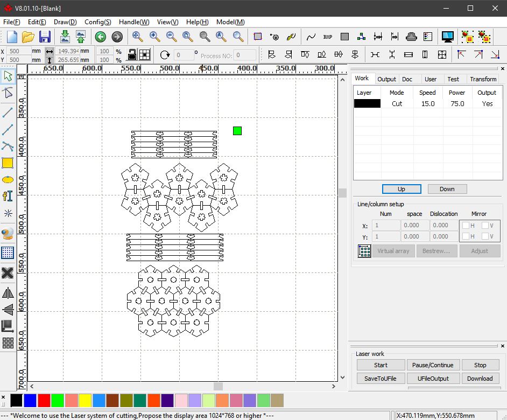
Task: Toggle the aspect ratio lock icon
Action: tap(132, 54)
